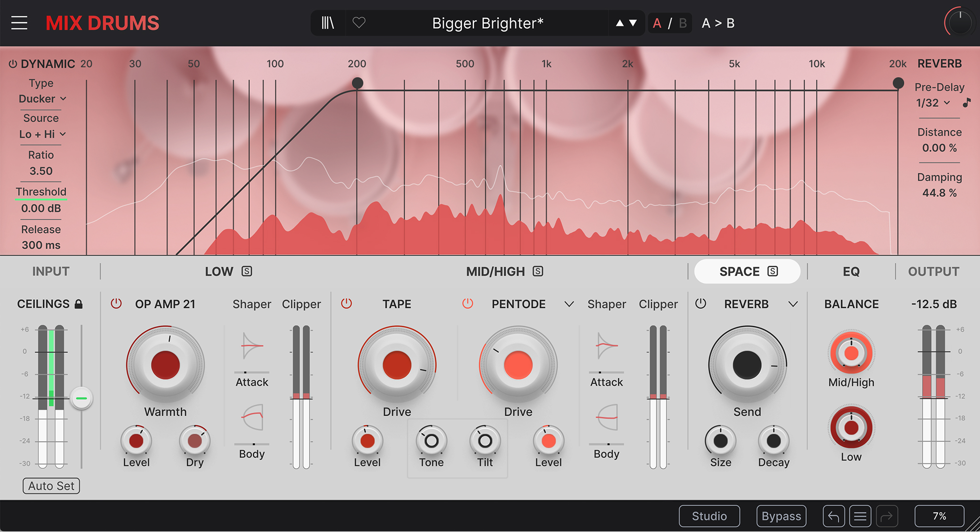Select the previous preset up arrow
Viewport: 980px width, 532px height.
coord(620,23)
